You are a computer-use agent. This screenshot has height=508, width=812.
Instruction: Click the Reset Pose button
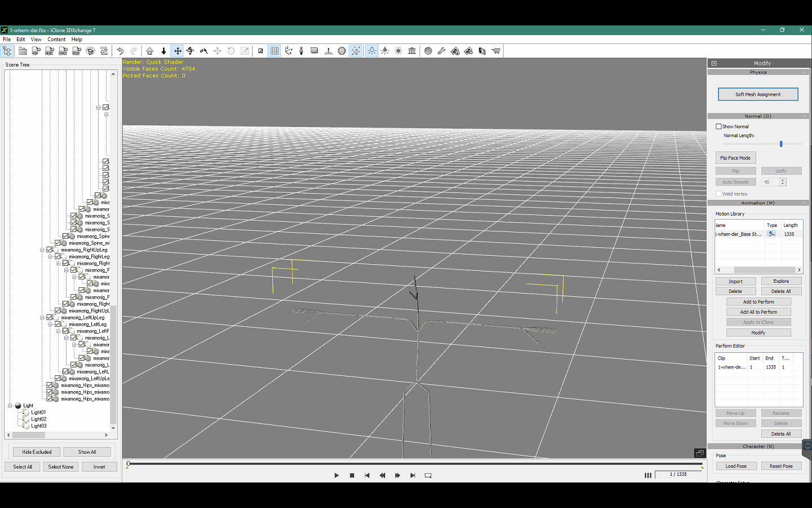click(781, 466)
